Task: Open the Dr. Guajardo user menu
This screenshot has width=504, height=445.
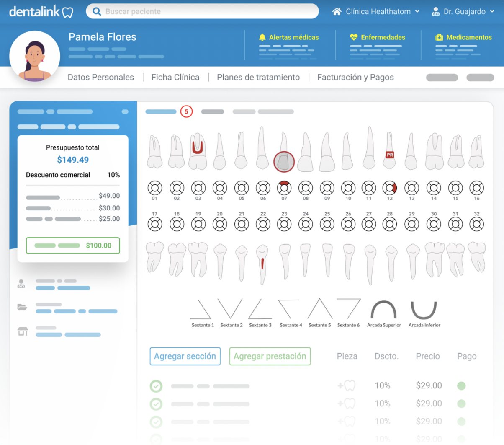Action: point(463,11)
